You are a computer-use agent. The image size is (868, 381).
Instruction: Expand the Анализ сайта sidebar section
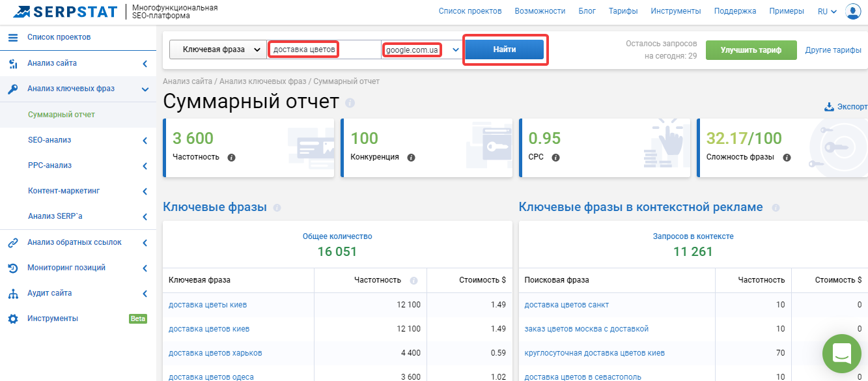145,64
